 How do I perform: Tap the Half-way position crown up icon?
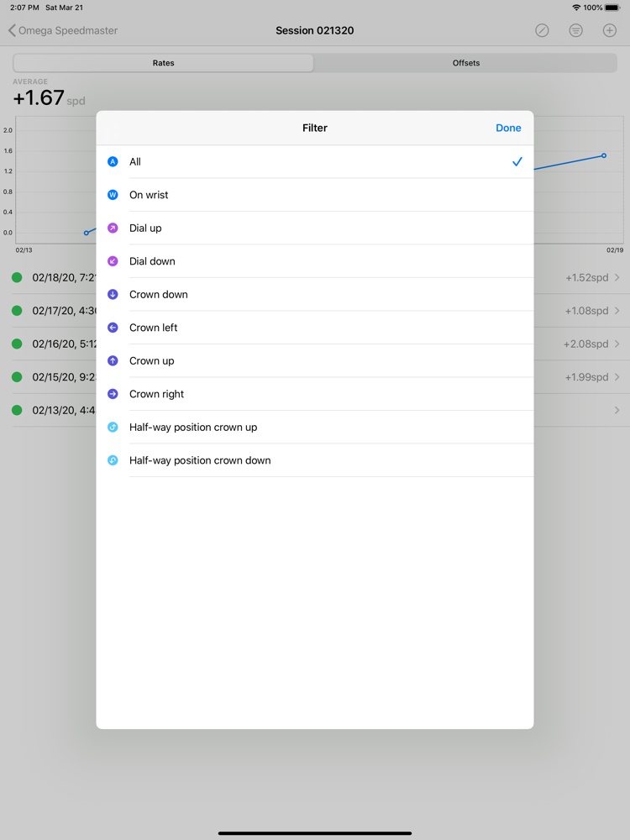pos(113,428)
